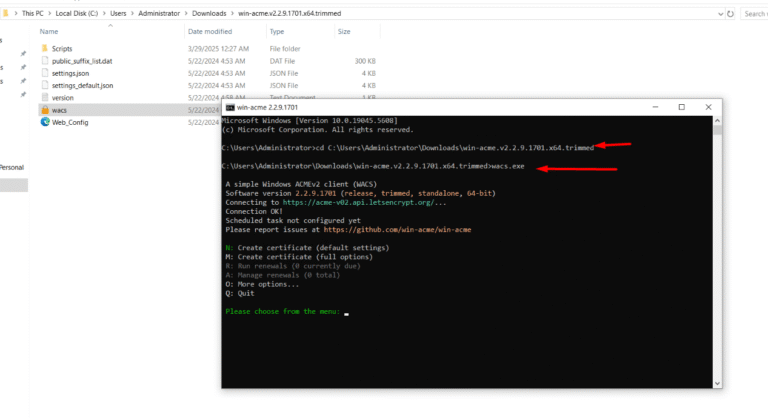This screenshot has width=768, height=418.
Task: Select settings.json file name
Action: (70, 73)
